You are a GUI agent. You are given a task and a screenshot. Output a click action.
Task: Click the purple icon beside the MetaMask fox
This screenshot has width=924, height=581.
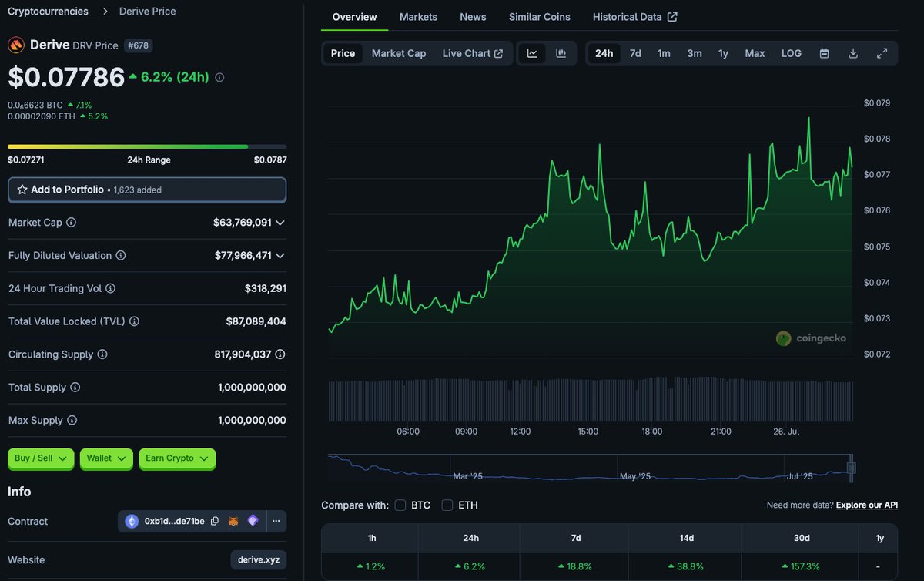pos(253,521)
